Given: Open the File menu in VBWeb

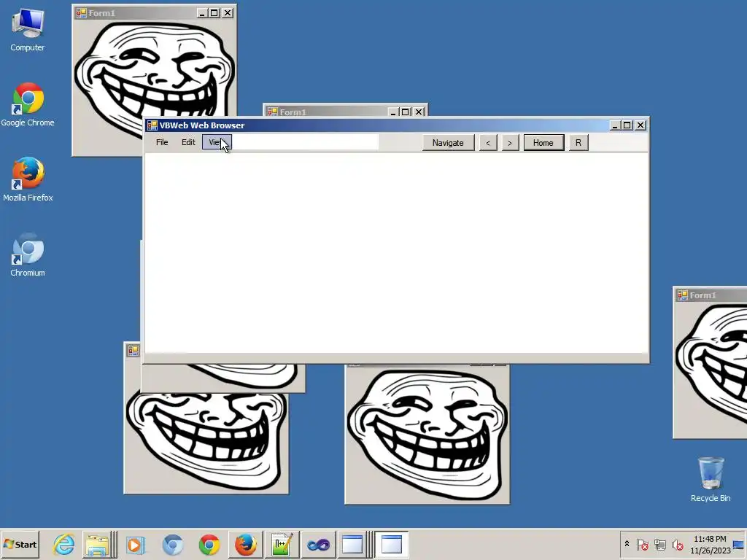Looking at the screenshot, I should point(162,142).
